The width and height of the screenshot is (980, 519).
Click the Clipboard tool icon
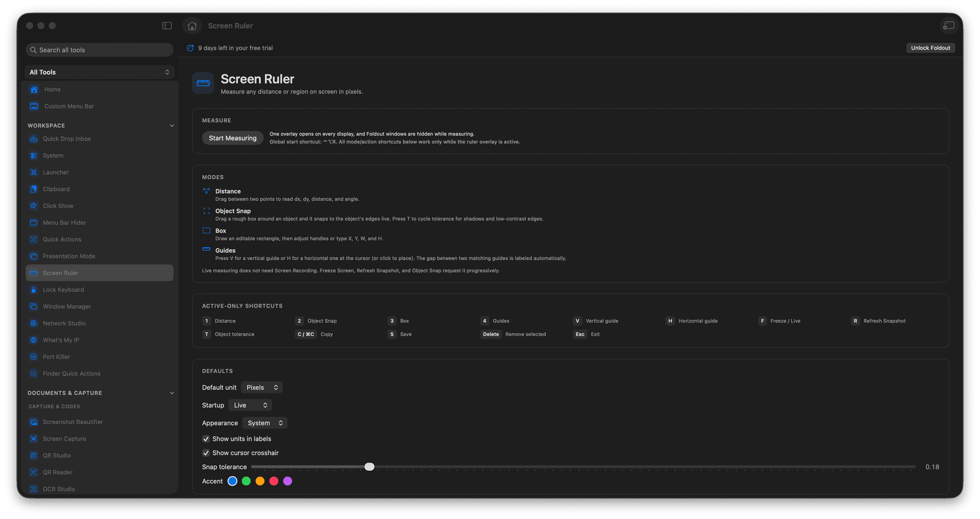coord(34,189)
